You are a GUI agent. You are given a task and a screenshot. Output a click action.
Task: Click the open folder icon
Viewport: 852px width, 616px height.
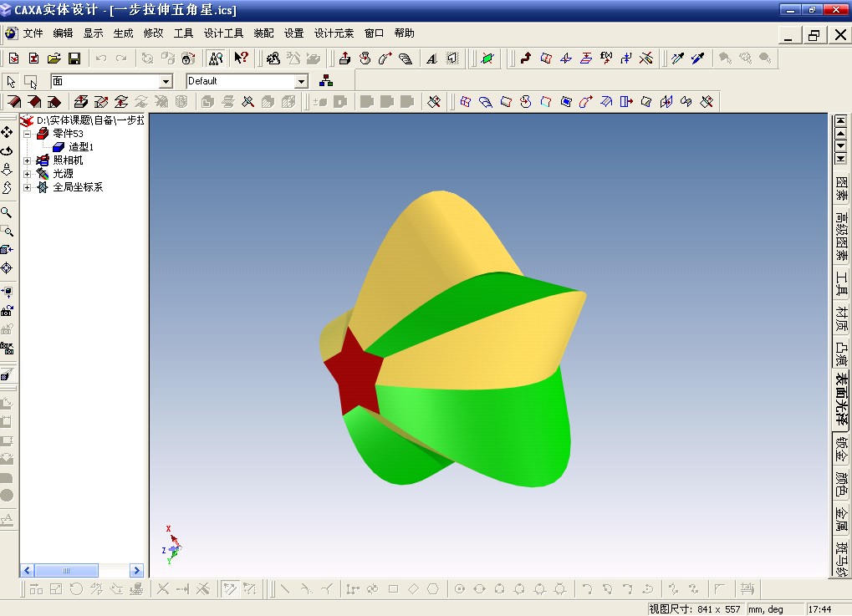click(54, 59)
